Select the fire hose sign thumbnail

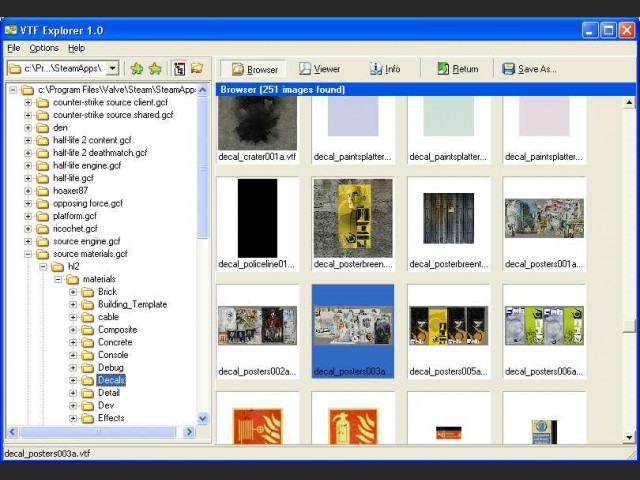[x=258, y=418]
